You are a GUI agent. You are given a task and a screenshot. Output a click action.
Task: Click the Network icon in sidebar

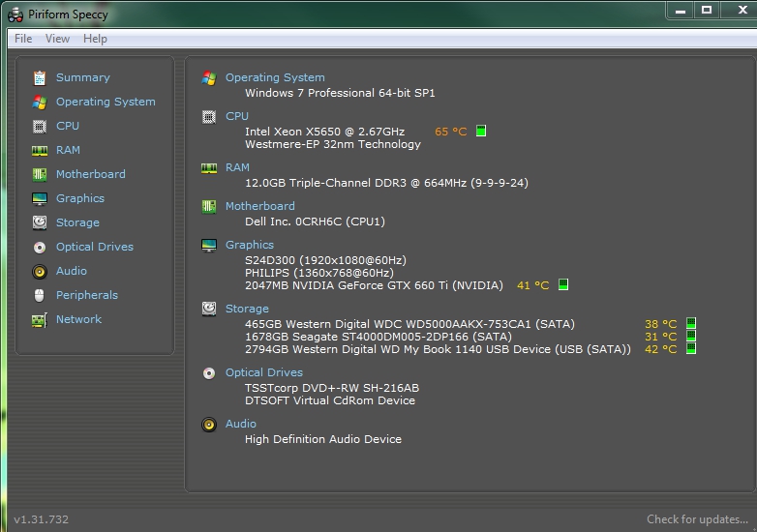(40, 319)
